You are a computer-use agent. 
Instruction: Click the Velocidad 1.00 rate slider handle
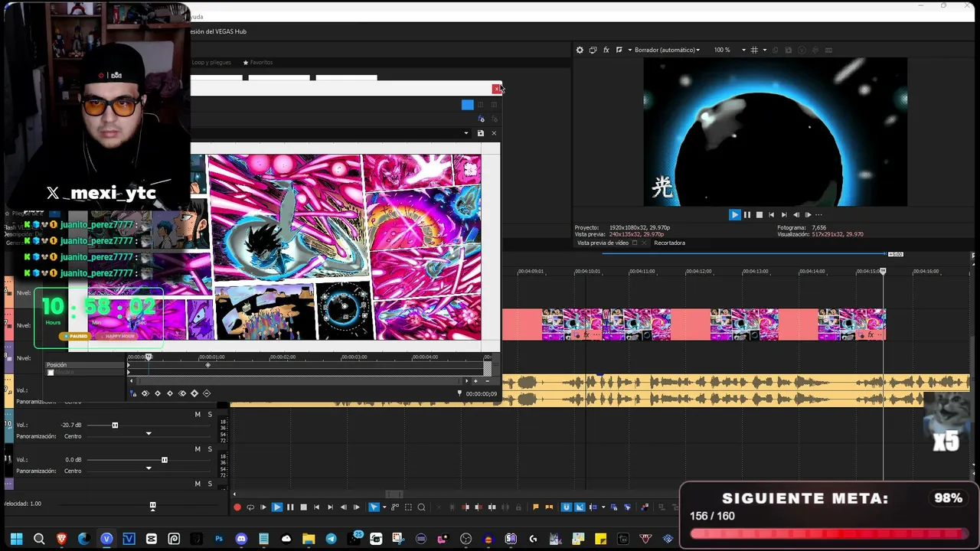pos(152,505)
